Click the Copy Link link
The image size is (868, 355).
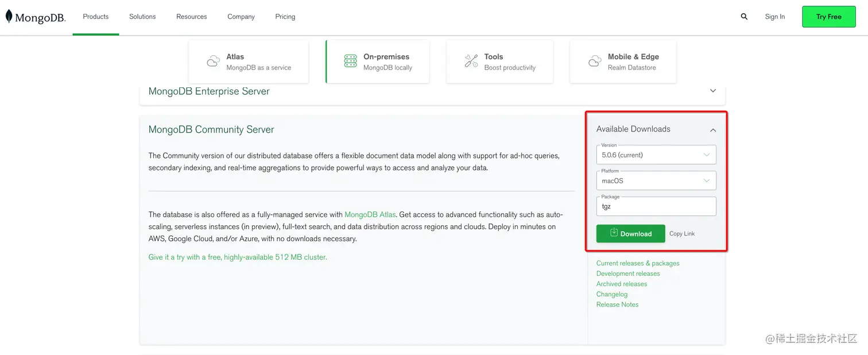click(682, 234)
